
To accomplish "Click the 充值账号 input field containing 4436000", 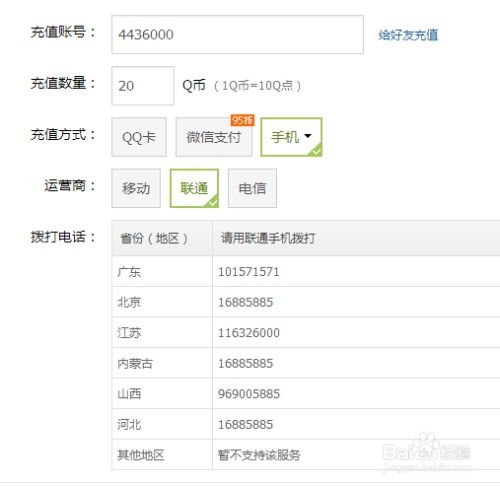I will 237,34.
